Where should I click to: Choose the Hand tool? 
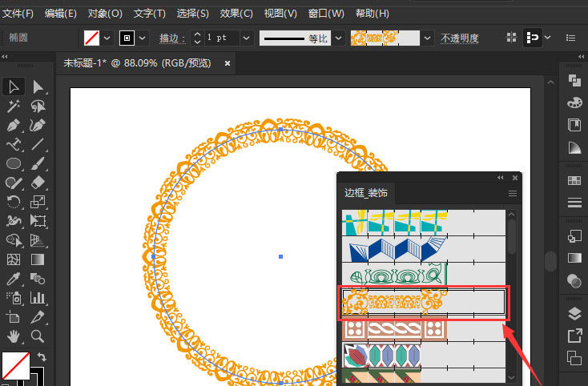[x=14, y=336]
